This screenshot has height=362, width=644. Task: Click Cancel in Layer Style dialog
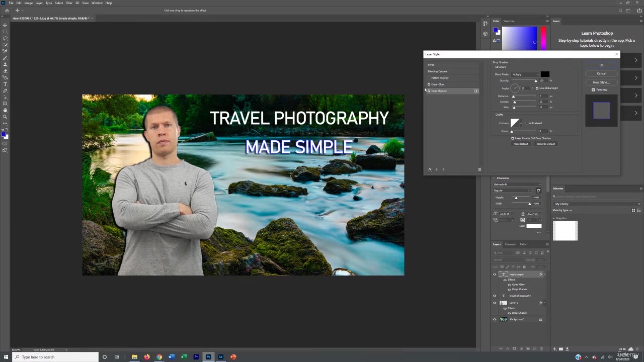(601, 73)
